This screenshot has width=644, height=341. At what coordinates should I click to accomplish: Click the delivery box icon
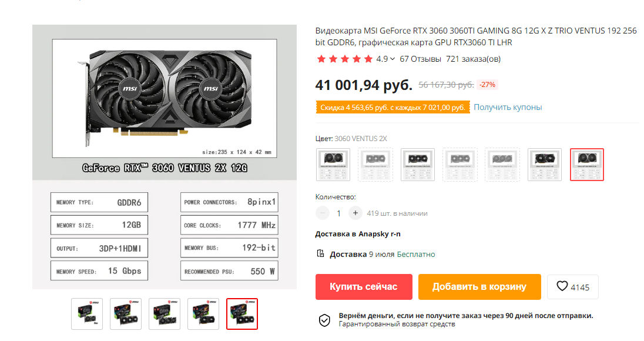click(320, 253)
